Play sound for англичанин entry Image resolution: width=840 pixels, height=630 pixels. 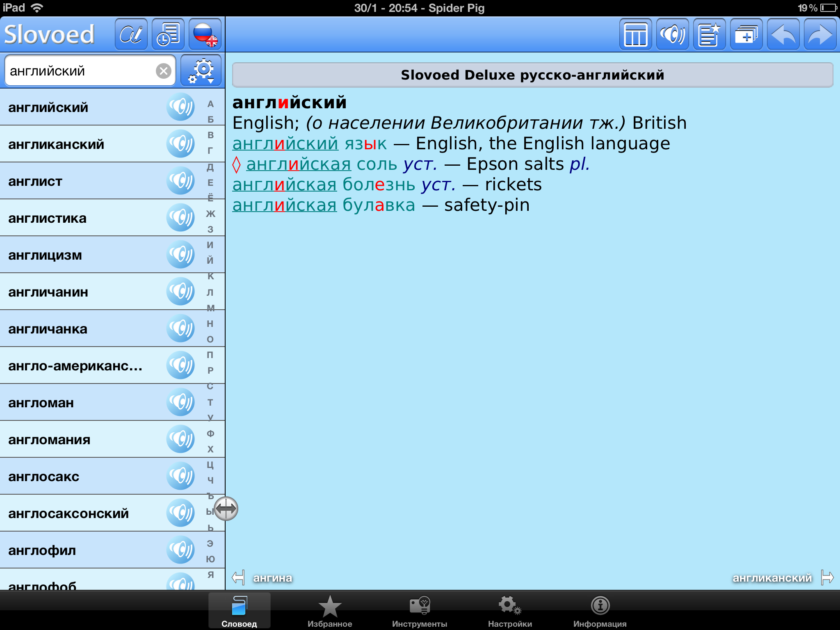click(180, 292)
